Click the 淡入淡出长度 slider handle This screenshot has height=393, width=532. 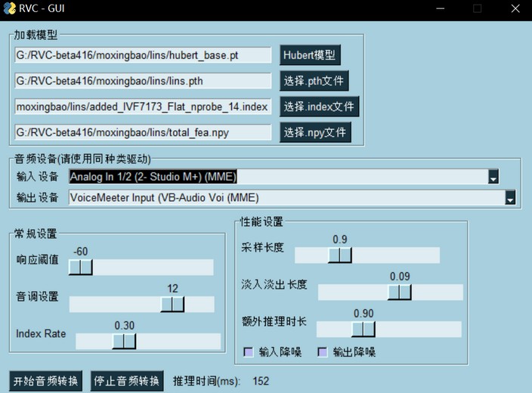(x=400, y=292)
